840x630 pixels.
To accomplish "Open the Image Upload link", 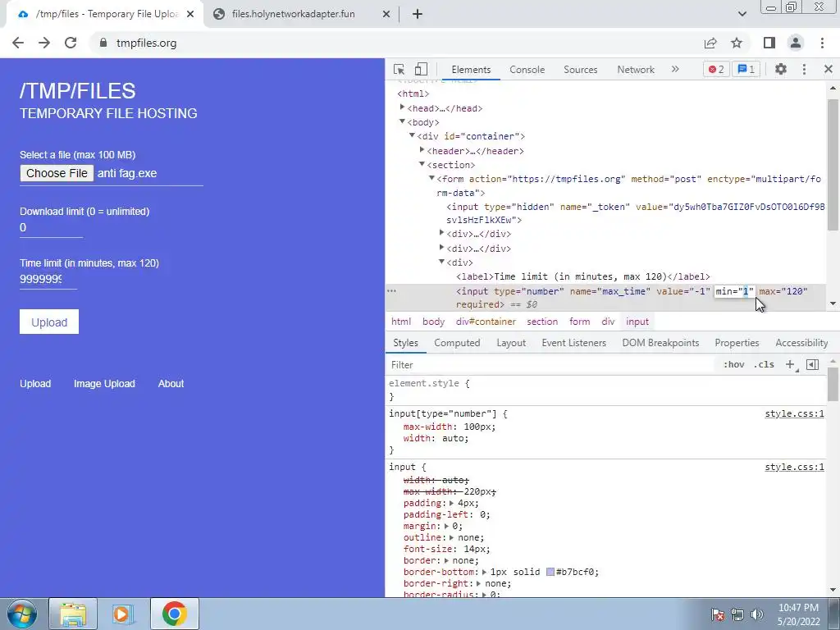I will (104, 384).
